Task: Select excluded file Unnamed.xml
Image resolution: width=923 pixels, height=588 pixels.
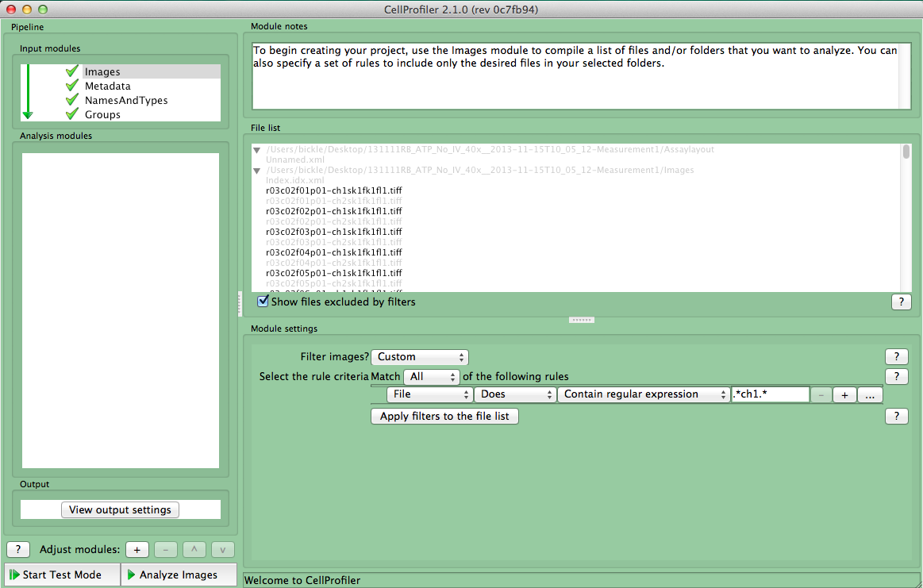Action: click(x=295, y=159)
